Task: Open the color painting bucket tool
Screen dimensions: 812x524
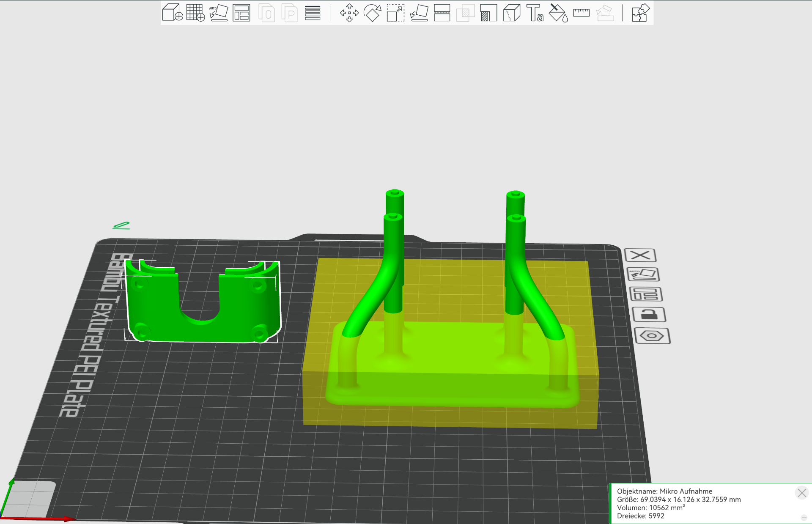Action: tap(558, 13)
